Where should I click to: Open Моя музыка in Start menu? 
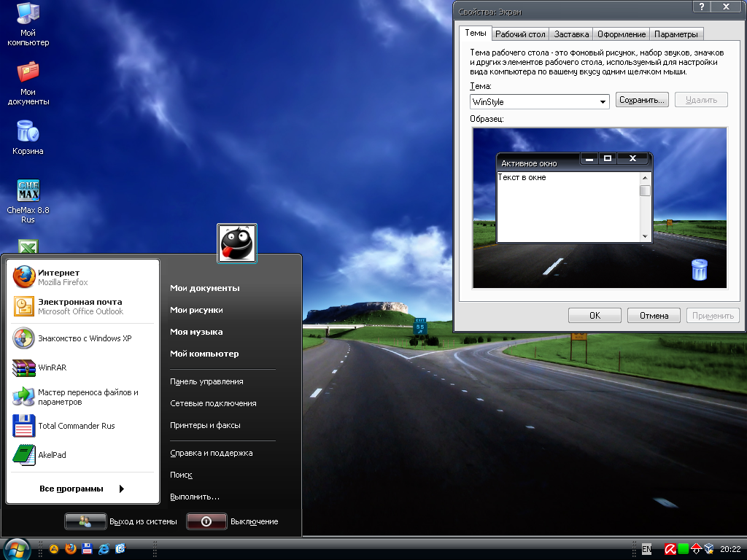[x=196, y=332]
